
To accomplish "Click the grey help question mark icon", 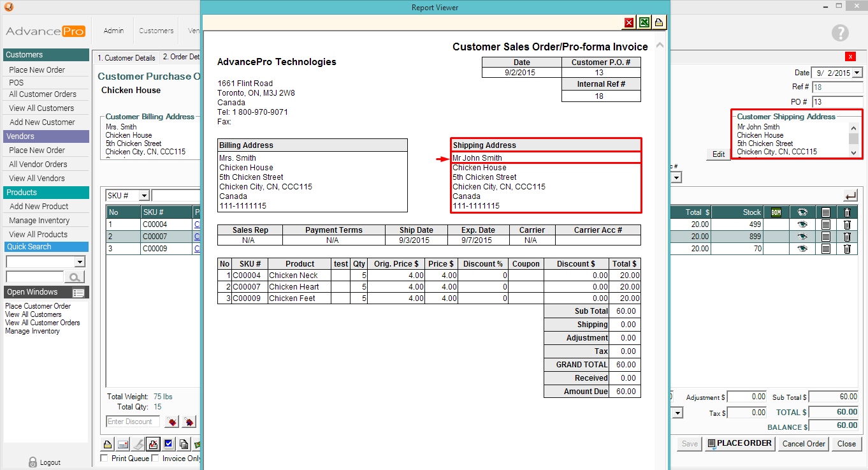I will pyautogui.click(x=840, y=33).
